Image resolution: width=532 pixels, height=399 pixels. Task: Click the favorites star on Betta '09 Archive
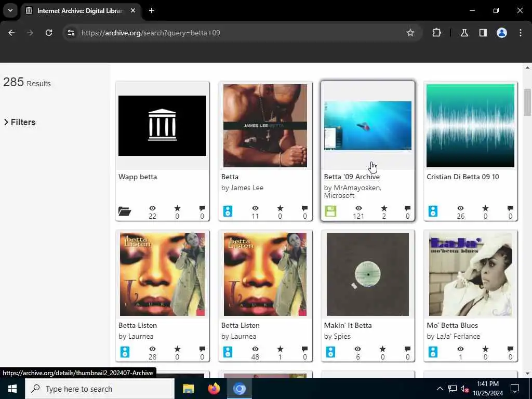tap(384, 208)
